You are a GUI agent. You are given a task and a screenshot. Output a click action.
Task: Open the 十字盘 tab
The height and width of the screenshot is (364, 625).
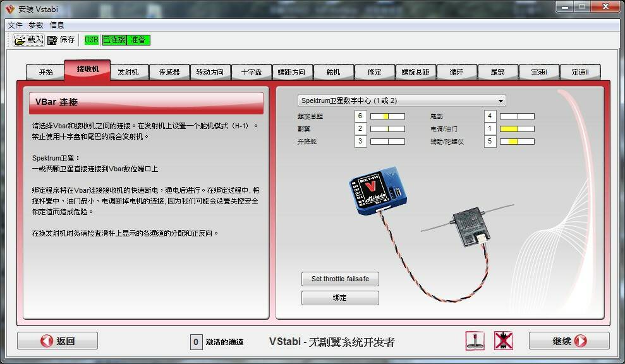click(x=252, y=72)
